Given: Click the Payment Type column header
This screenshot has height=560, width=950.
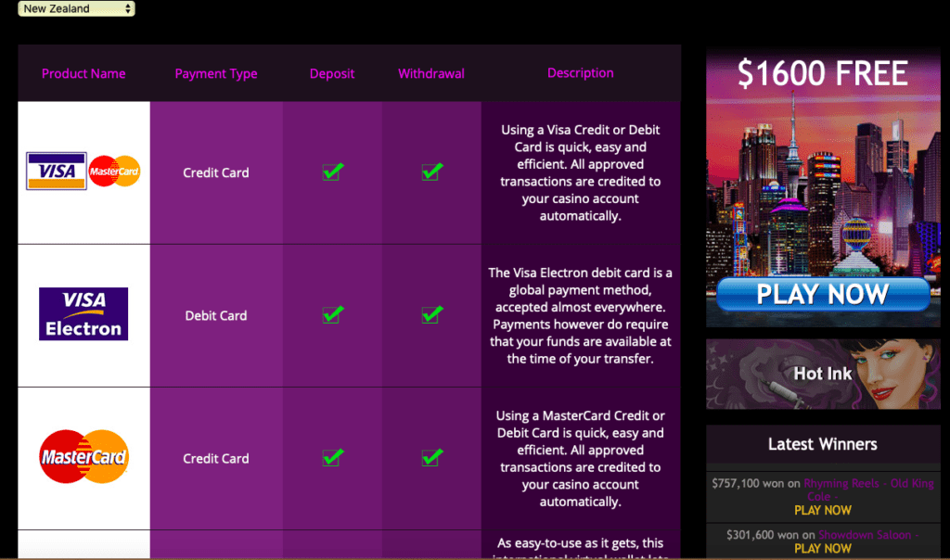Looking at the screenshot, I should tap(216, 73).
